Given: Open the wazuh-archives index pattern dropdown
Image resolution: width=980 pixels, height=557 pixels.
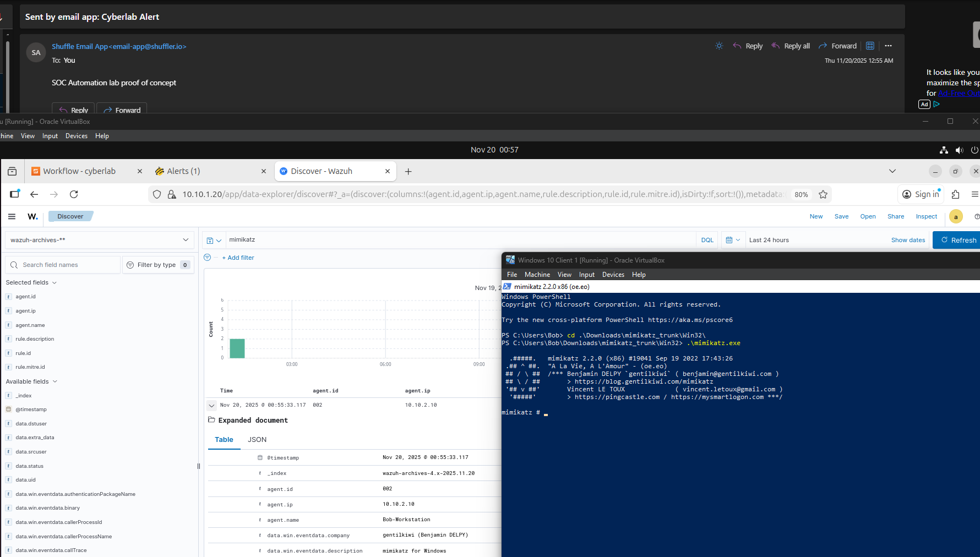Looking at the screenshot, I should (100, 240).
